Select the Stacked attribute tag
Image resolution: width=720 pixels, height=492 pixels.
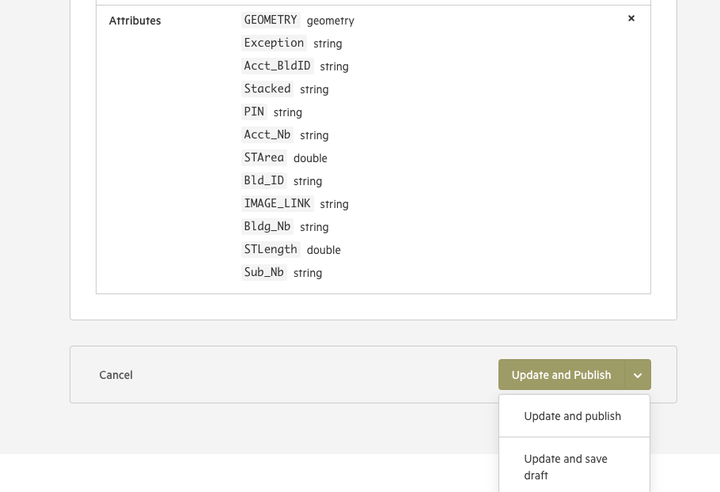267,89
